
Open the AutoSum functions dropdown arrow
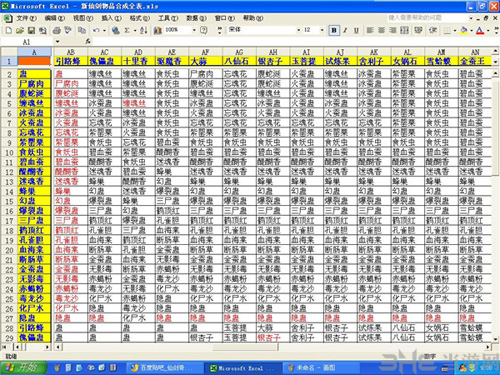click(x=135, y=30)
